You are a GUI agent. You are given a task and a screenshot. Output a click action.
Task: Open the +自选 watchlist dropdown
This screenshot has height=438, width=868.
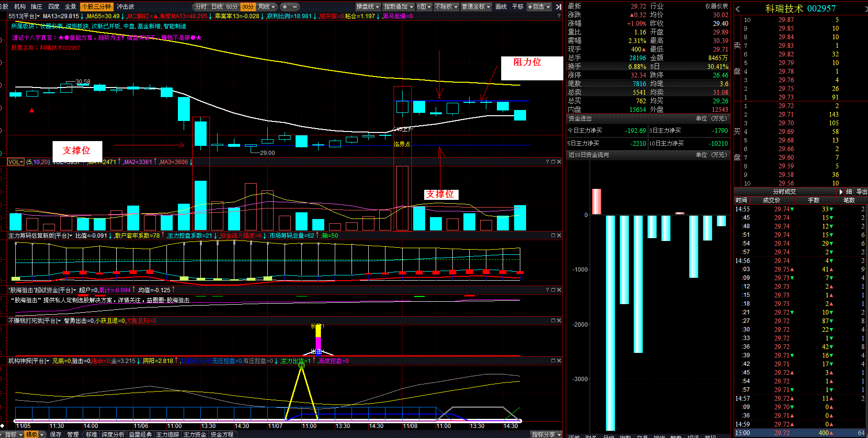(x=539, y=7)
